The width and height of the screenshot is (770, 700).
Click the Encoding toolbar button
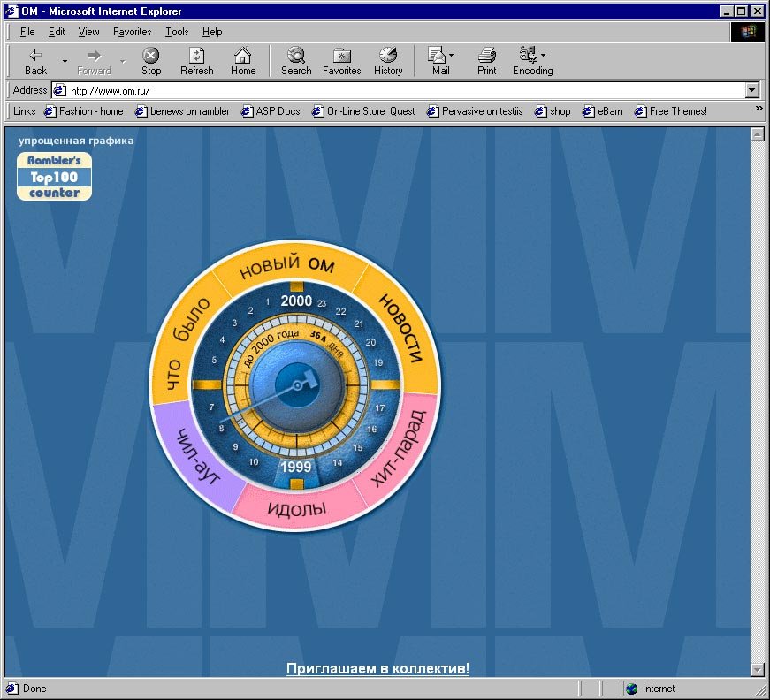click(x=532, y=61)
